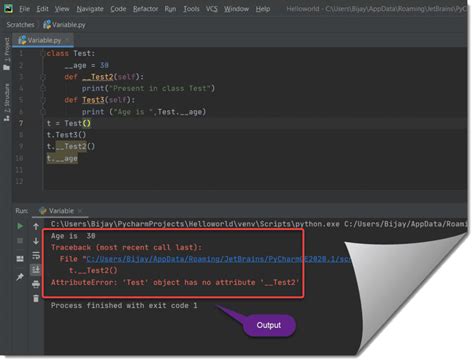
Task: Click highlighted 't.__Test2()' in editor
Action: (71, 146)
